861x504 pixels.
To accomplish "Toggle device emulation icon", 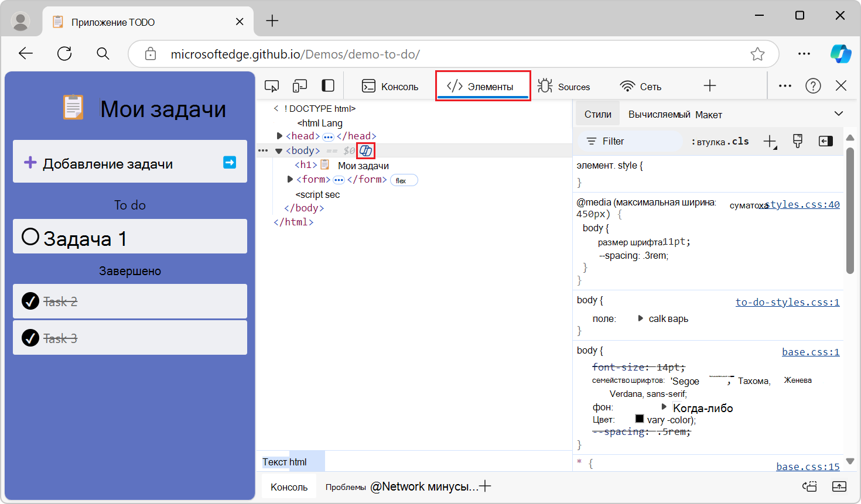I will pyautogui.click(x=300, y=86).
